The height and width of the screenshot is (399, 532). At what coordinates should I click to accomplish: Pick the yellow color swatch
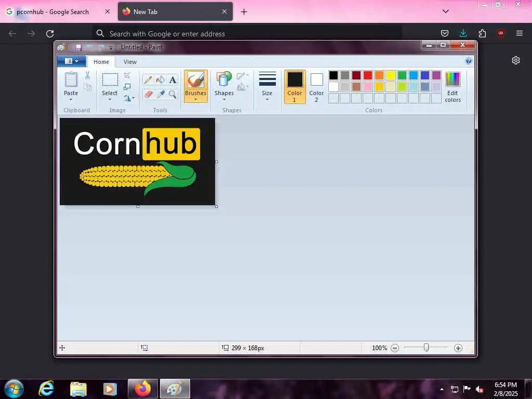(391, 75)
